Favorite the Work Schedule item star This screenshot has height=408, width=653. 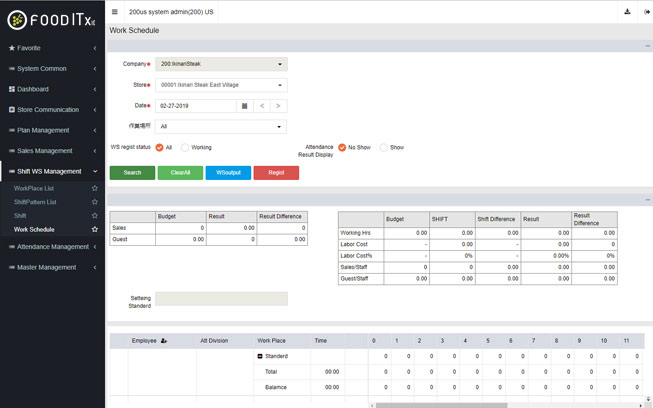(x=95, y=229)
